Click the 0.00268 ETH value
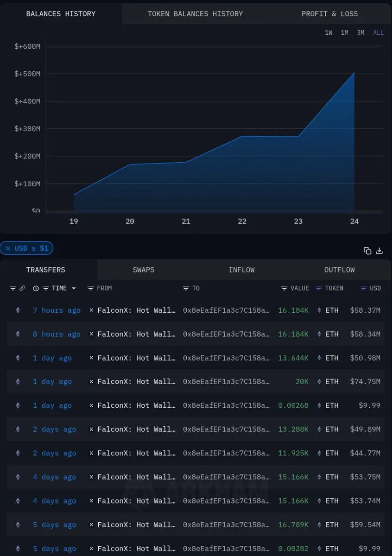Screen dimensions: 392x556 pyautogui.click(x=293, y=405)
